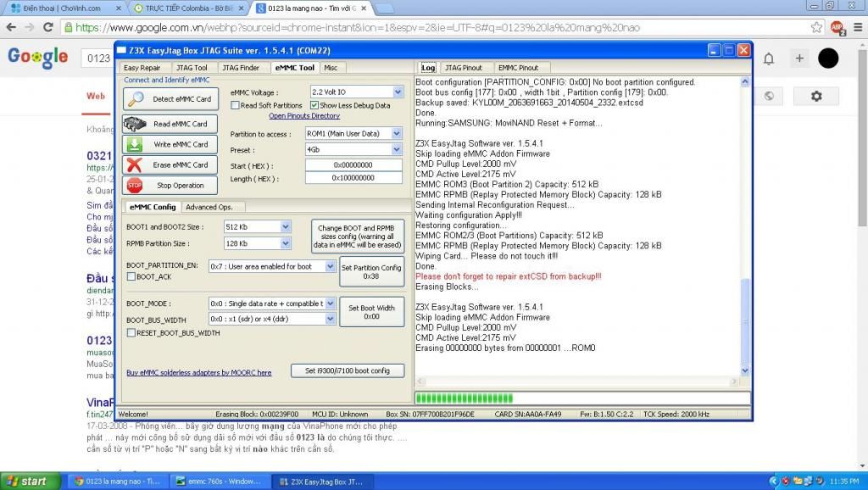868x490 pixels.
Task: Select the Web tab in Google results
Action: click(x=96, y=96)
